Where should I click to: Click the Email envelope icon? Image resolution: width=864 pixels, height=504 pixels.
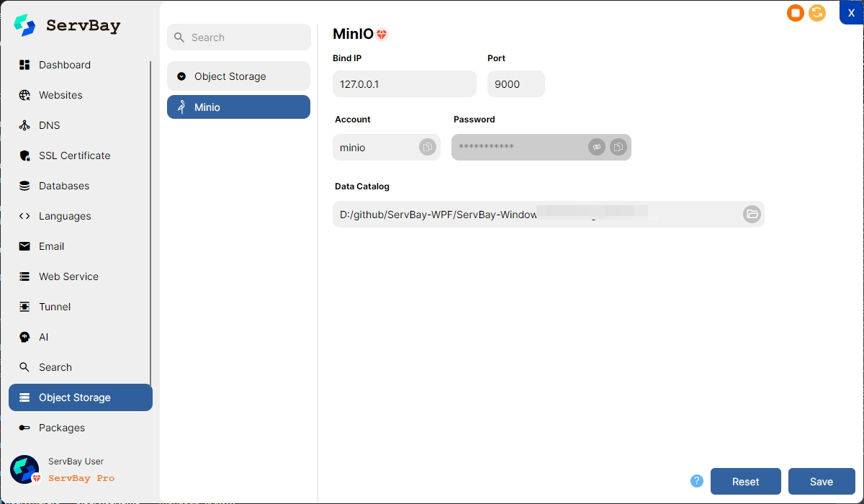24,246
